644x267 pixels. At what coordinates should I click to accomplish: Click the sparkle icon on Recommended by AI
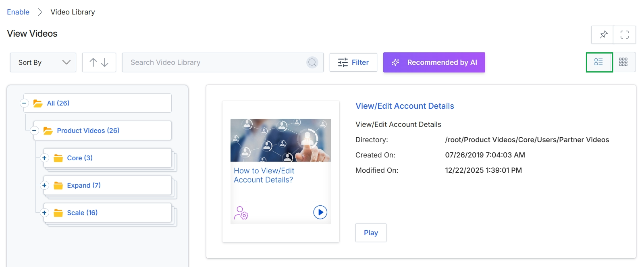(395, 62)
